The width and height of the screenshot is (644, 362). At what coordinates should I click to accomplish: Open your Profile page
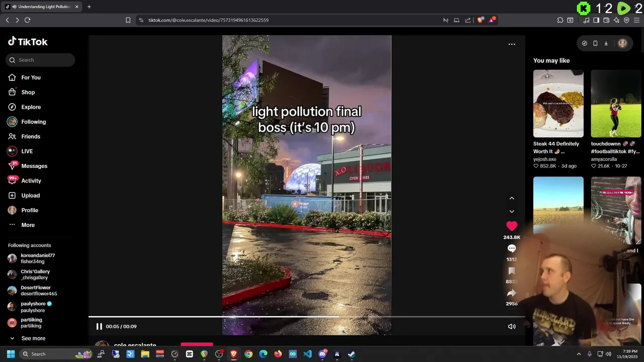click(30, 210)
